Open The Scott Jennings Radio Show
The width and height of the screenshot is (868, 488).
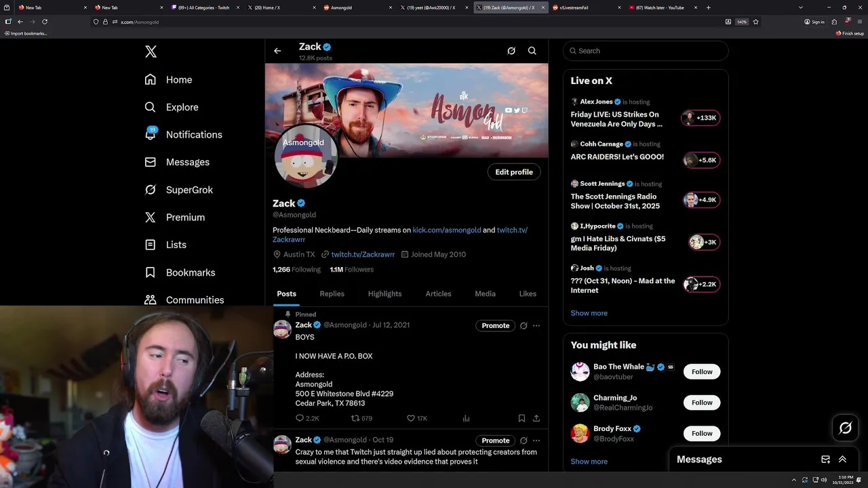click(x=645, y=195)
